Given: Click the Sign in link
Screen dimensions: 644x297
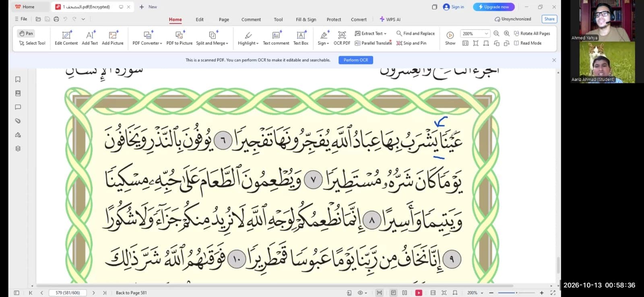Looking at the screenshot, I should [454, 7].
